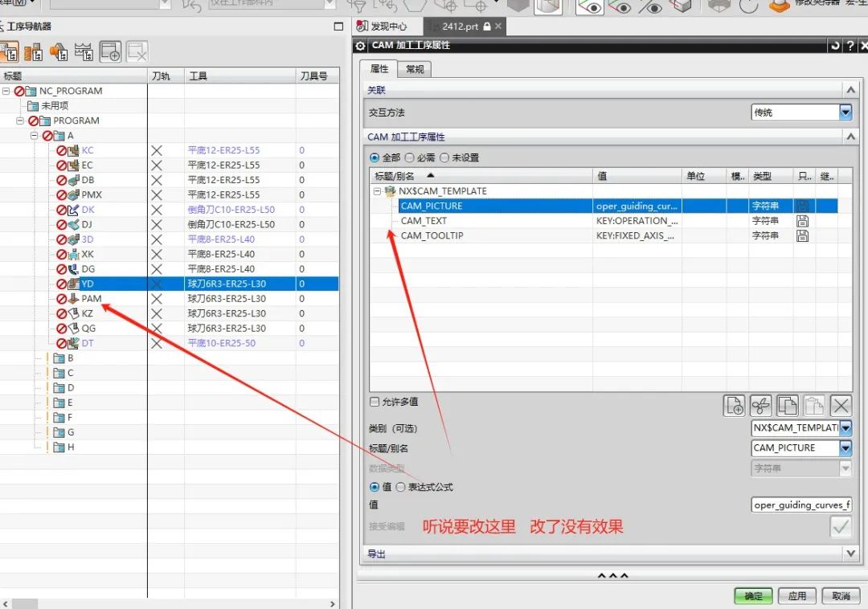
Task: Click the lock icon on 2412.prt tab
Action: [x=486, y=26]
